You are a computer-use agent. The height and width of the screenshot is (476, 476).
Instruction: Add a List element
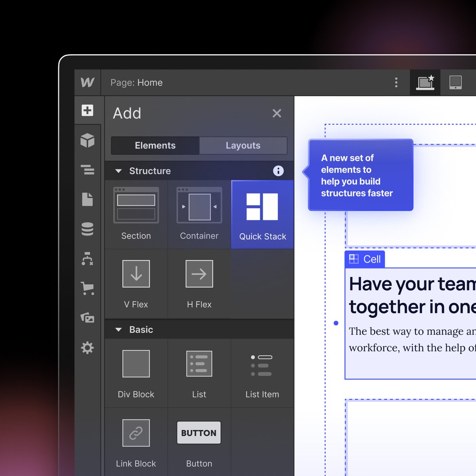[199, 373]
